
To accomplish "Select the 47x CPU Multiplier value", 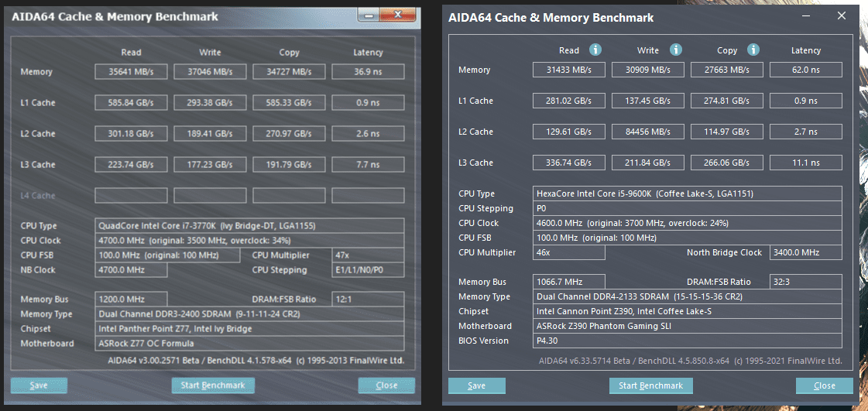I will tap(368, 255).
